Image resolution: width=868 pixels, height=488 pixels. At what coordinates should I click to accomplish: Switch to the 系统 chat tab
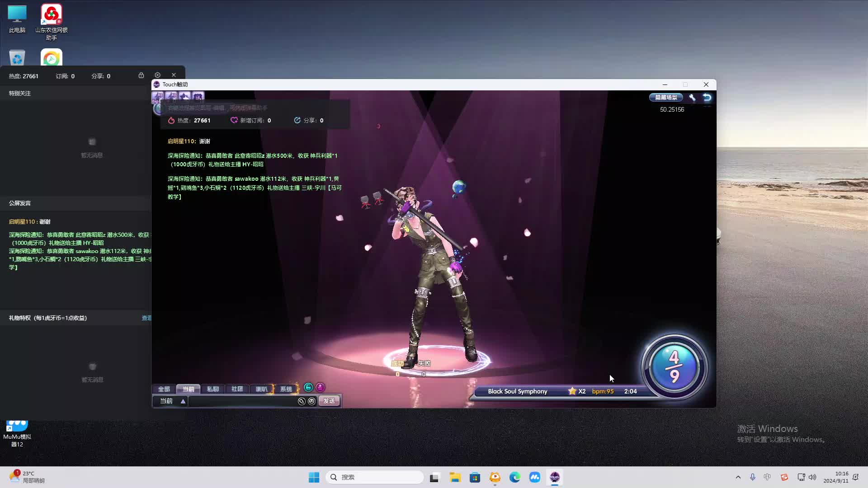286,389
